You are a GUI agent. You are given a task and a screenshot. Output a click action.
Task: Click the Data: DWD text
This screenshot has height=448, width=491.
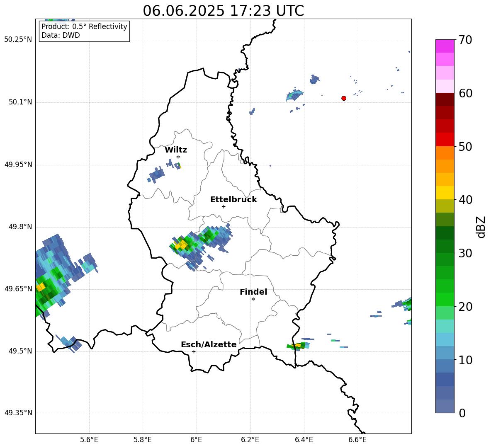click(61, 35)
